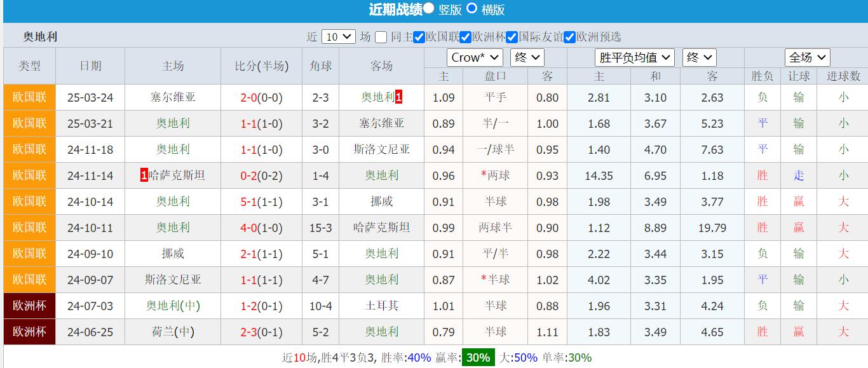Uncheck the 欧国联 filter checkbox
This screenshot has width=868, height=368.
click(x=419, y=37)
